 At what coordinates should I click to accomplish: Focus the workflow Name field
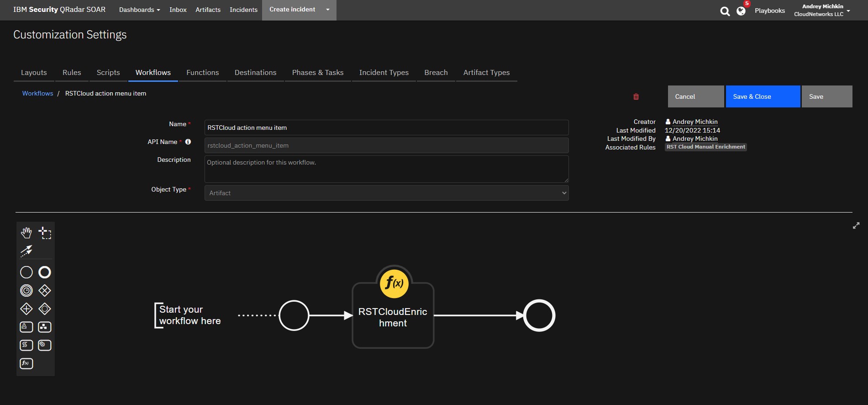(x=387, y=128)
